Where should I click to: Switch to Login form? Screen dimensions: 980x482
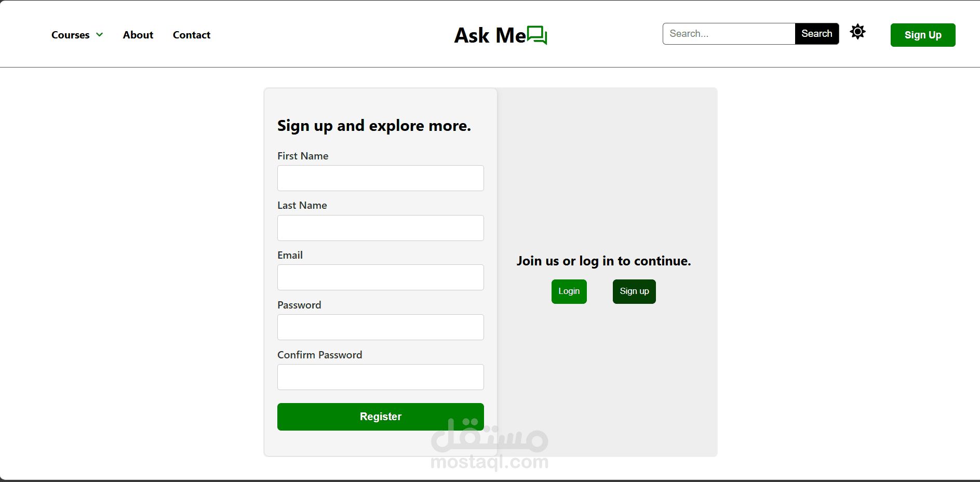tap(569, 291)
